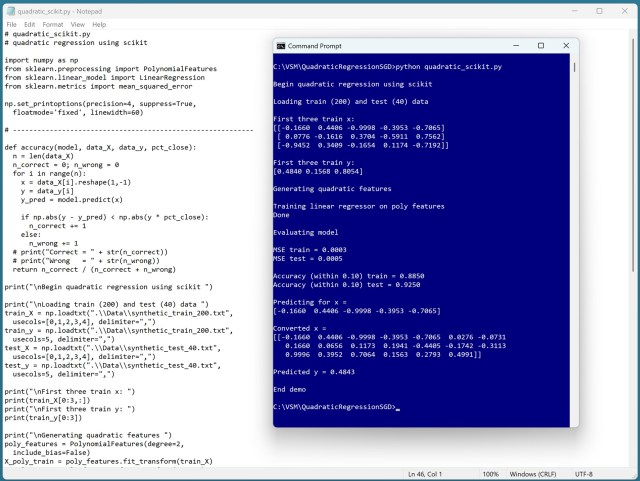The height and width of the screenshot is (481, 640).
Task: Close the quadratic_scikit.py Notepad window
Action: click(x=626, y=11)
